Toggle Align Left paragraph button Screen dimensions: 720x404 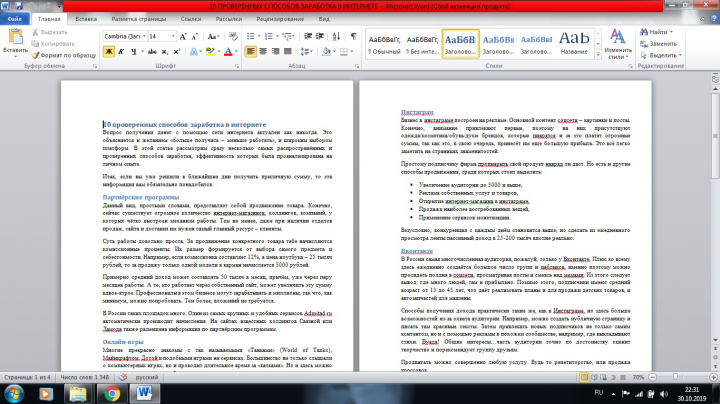point(250,51)
